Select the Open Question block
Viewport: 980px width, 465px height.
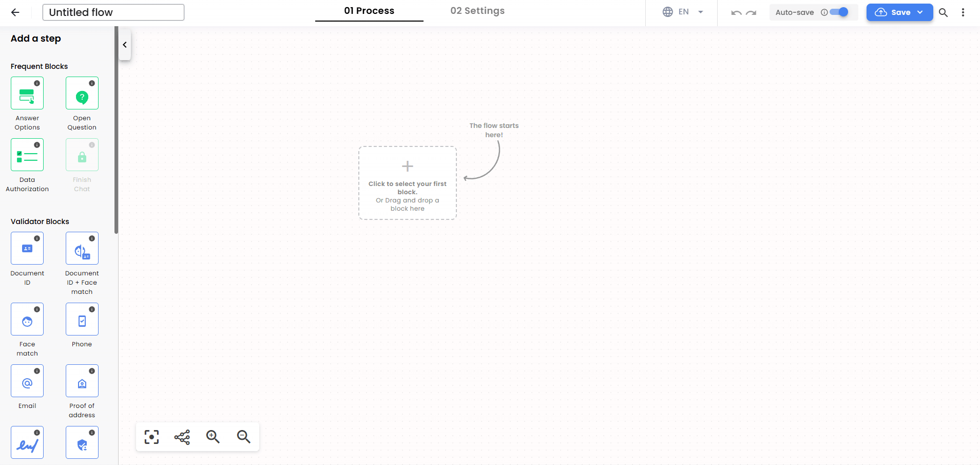(x=82, y=93)
